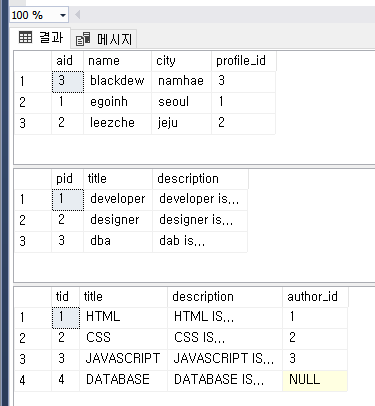Image resolution: width=375 pixels, height=406 pixels.
Task: Select the developer title cell
Action: tap(118, 199)
